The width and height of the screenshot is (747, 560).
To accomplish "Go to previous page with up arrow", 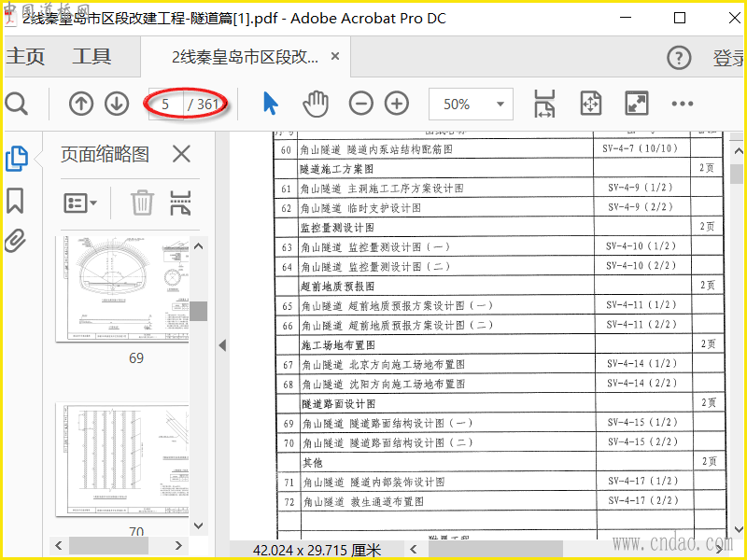I will (81, 104).
